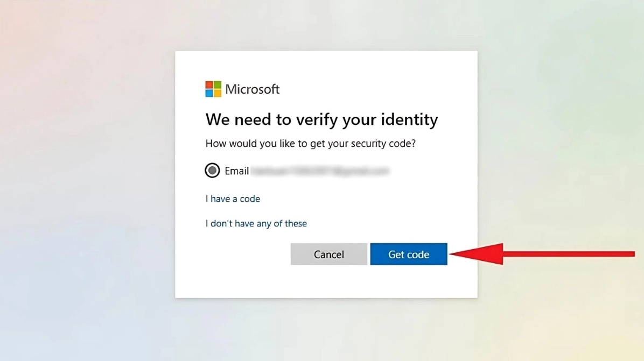Click the green square of Microsoft logo

click(217, 85)
